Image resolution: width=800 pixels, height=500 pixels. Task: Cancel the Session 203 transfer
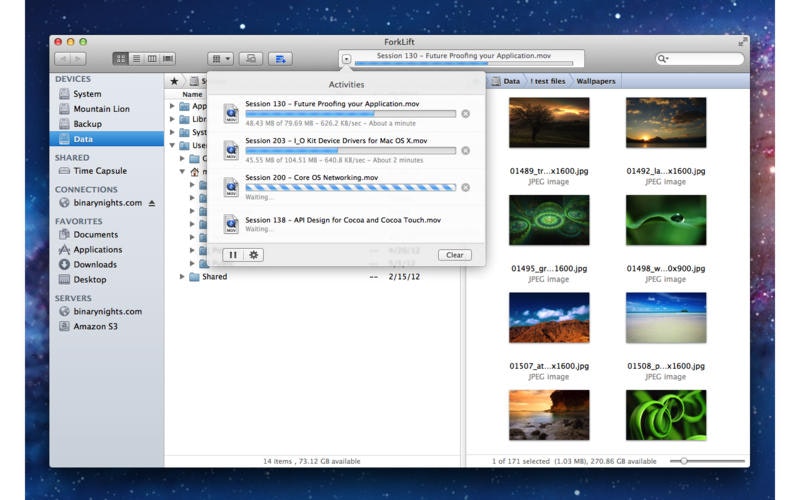pyautogui.click(x=465, y=150)
